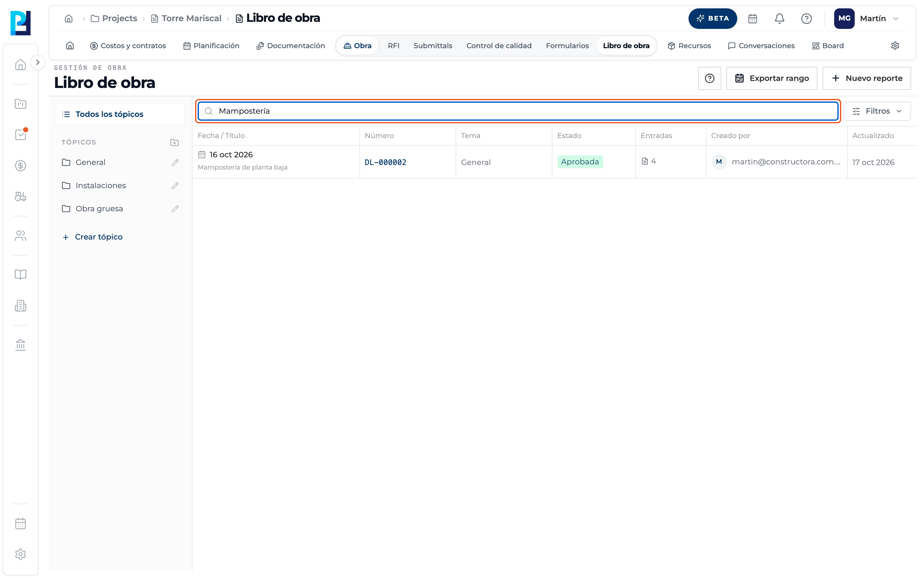Click the help button next to Exportar rango
Viewport: 924px width, 578px height.
(709, 78)
